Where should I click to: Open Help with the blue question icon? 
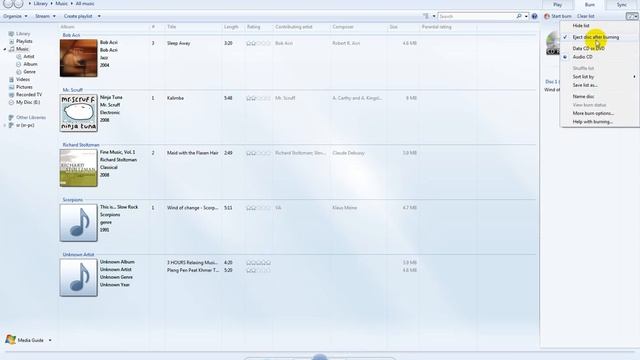click(534, 16)
